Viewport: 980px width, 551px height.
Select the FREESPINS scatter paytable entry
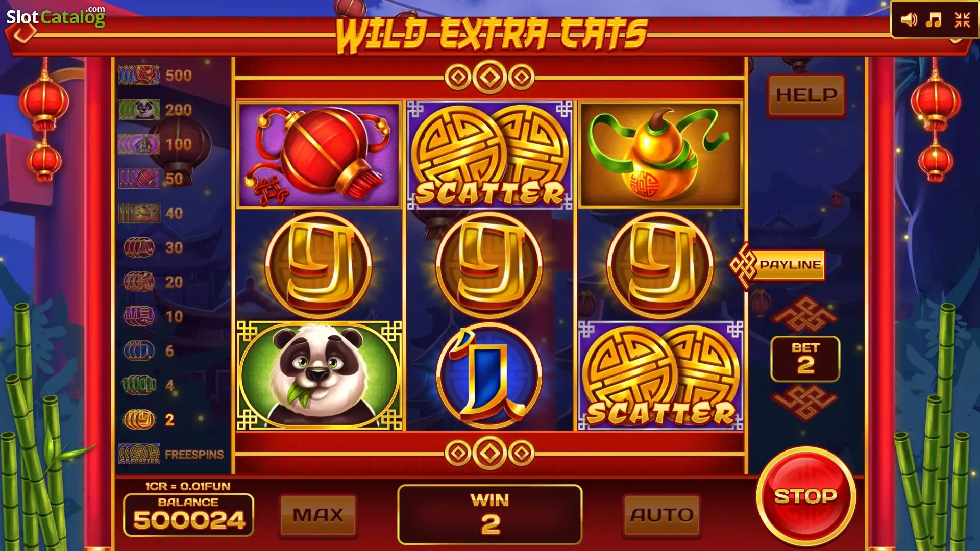pyautogui.click(x=171, y=454)
